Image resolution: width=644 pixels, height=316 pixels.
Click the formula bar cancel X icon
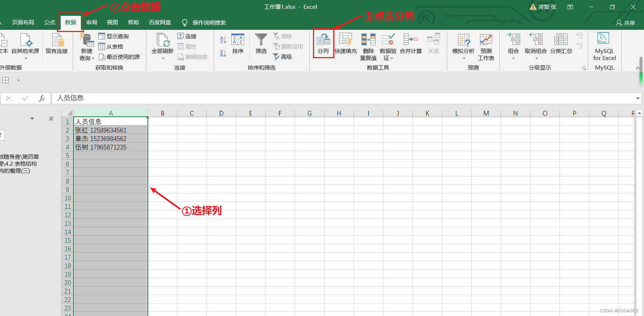(9, 98)
